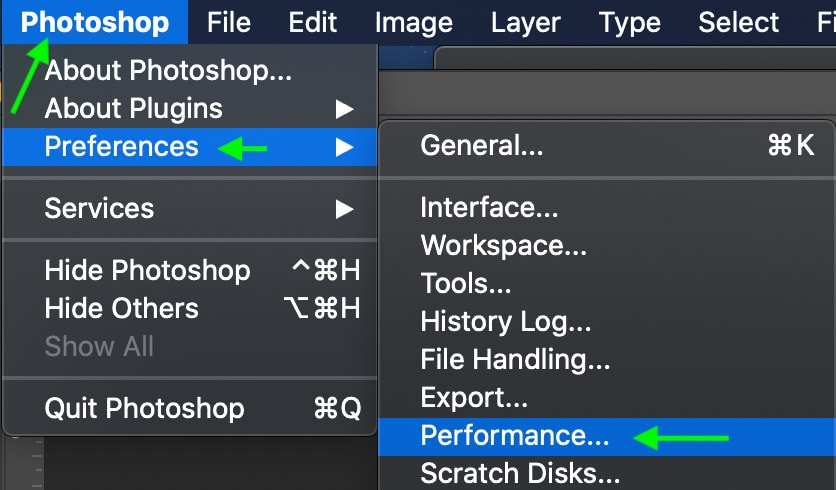Open the Layer menu
Image resolution: width=836 pixels, height=490 pixels.
click(526, 22)
